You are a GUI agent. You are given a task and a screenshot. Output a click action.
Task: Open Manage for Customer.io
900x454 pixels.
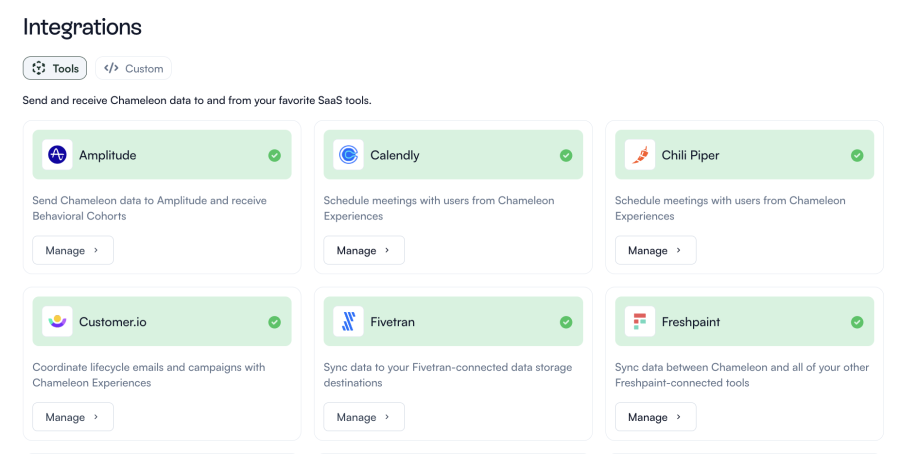point(73,417)
